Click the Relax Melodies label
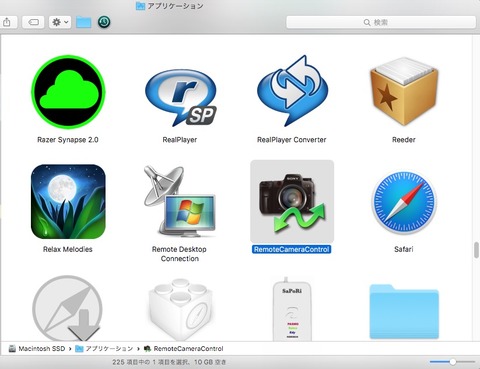The image size is (480, 369). (x=68, y=249)
